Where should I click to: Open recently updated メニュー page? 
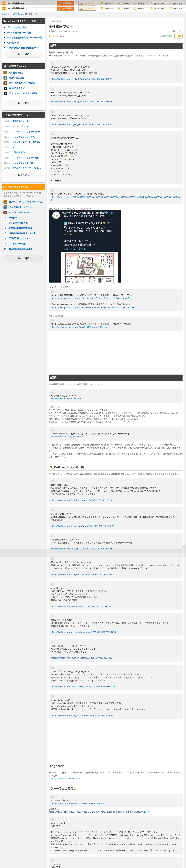pos(17,147)
